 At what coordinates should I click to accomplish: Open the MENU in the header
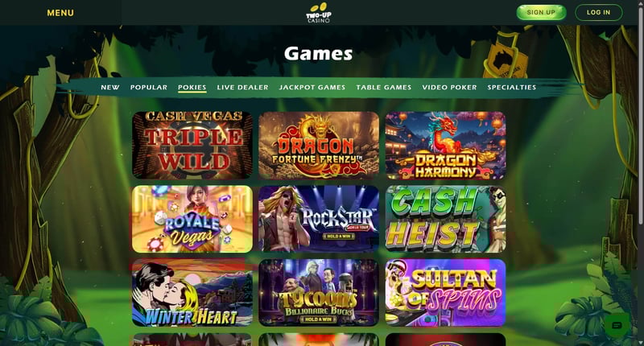pyautogui.click(x=60, y=13)
